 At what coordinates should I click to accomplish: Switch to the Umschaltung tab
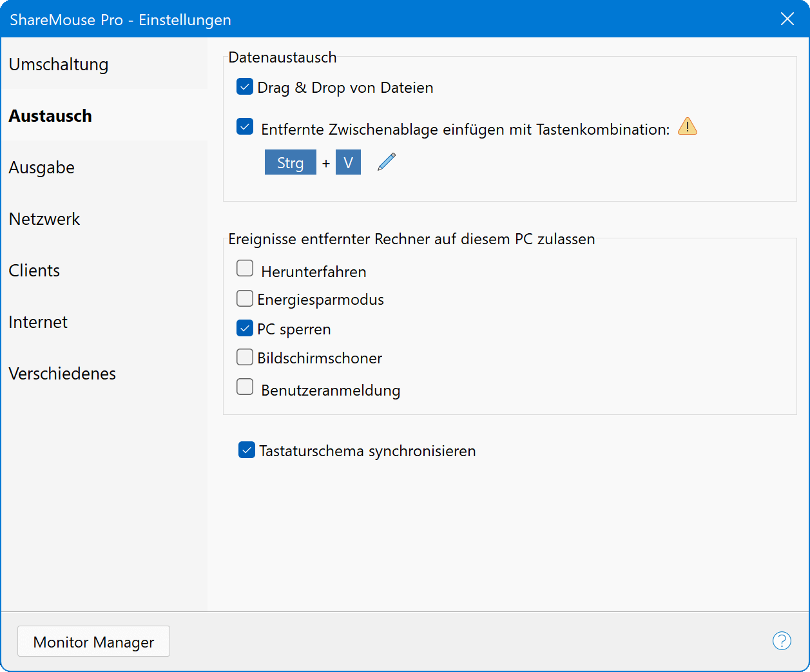pyautogui.click(x=104, y=64)
